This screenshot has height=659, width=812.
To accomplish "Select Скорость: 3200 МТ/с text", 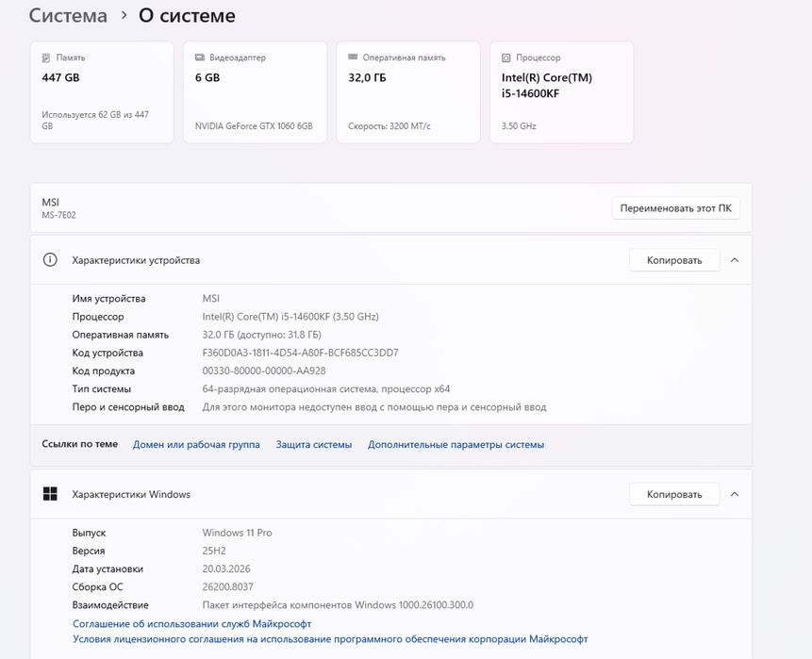I will [389, 125].
